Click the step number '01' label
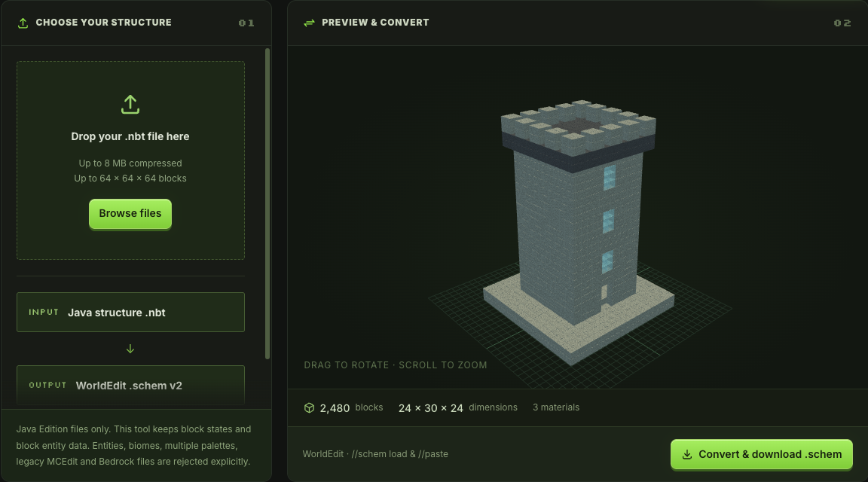 tap(246, 23)
